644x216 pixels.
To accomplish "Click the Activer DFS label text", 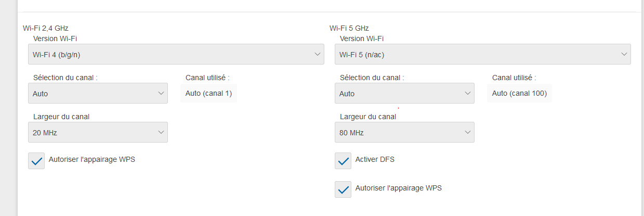I will (375, 159).
